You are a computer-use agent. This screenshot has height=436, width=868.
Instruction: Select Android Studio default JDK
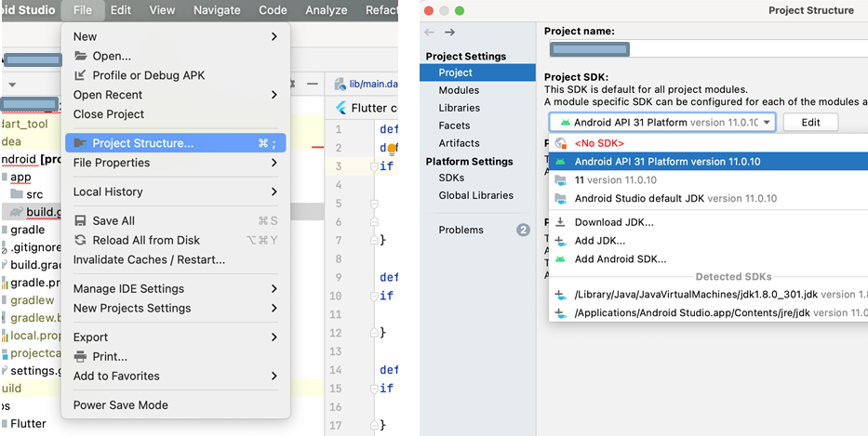[709, 198]
